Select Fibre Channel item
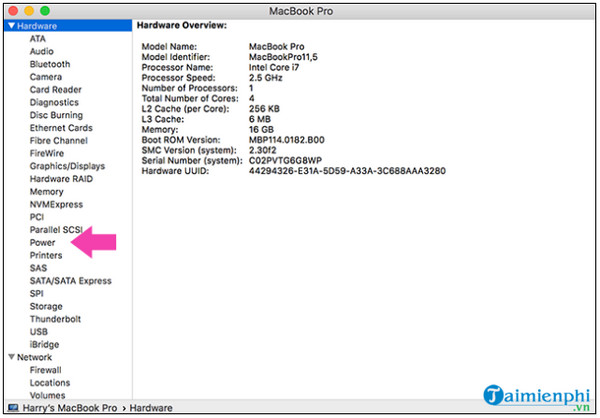Screen dimensions: 600x418 pyautogui.click(x=59, y=140)
